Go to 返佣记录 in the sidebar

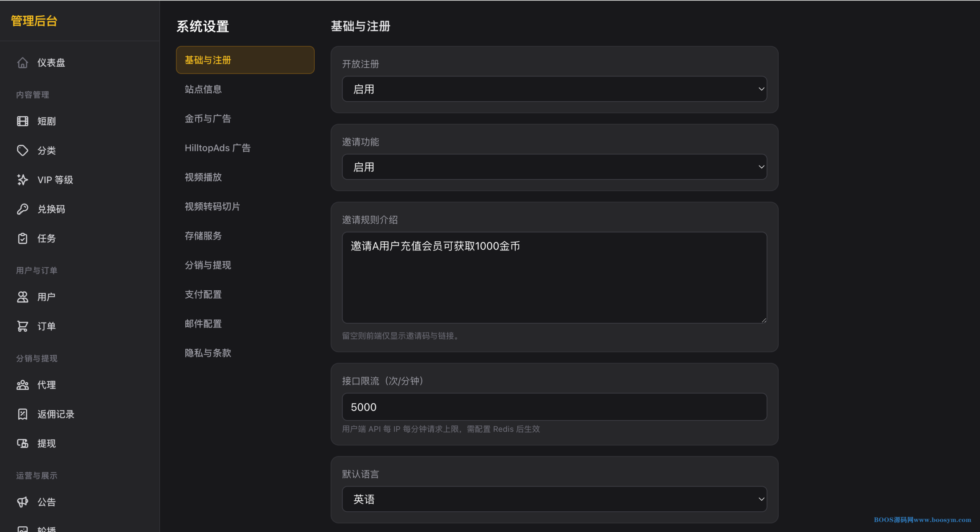pos(56,414)
